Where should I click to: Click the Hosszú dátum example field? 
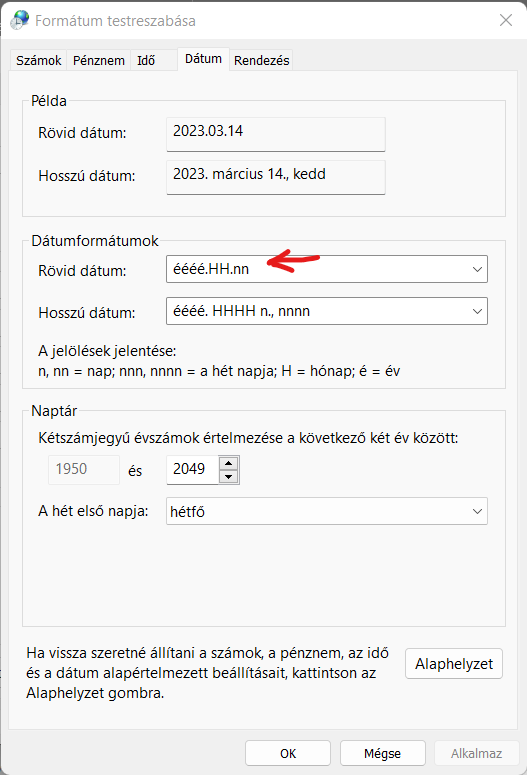click(x=276, y=177)
